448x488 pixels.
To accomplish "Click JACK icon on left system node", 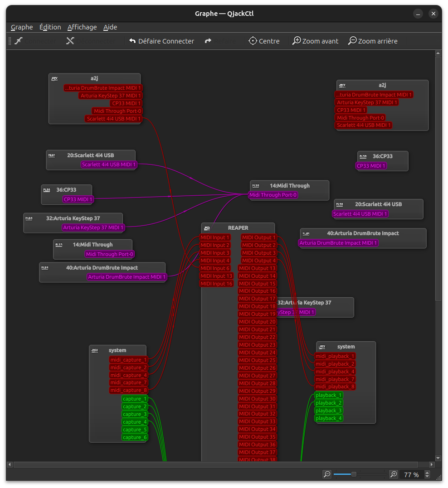I will (95, 350).
